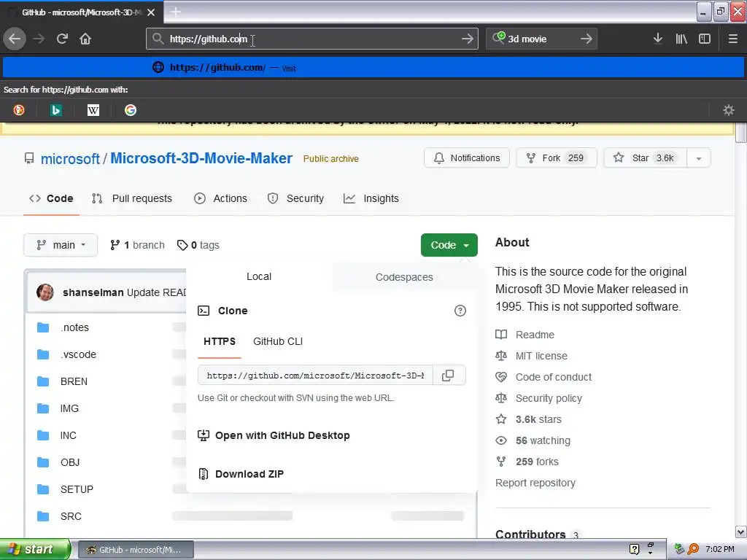Viewport: 747px width, 560px height.
Task: Open the Insights tab
Action: click(371, 198)
